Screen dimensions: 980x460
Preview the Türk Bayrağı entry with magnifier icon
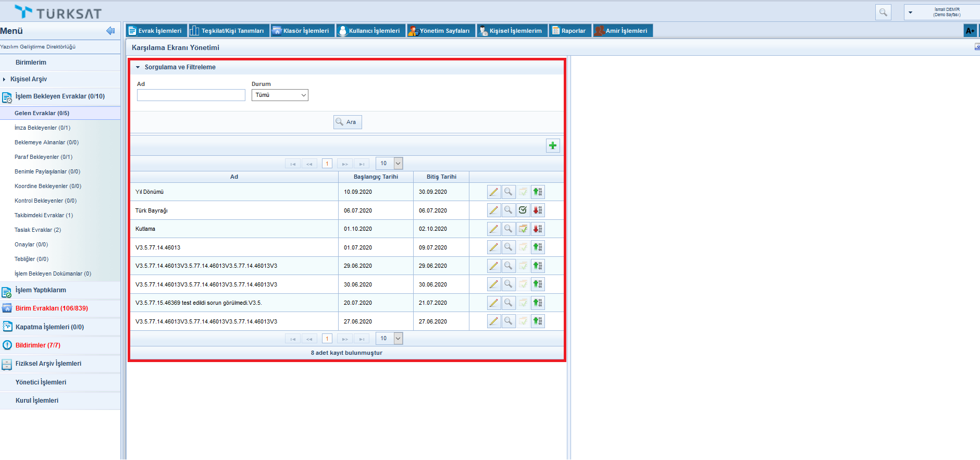tap(508, 210)
